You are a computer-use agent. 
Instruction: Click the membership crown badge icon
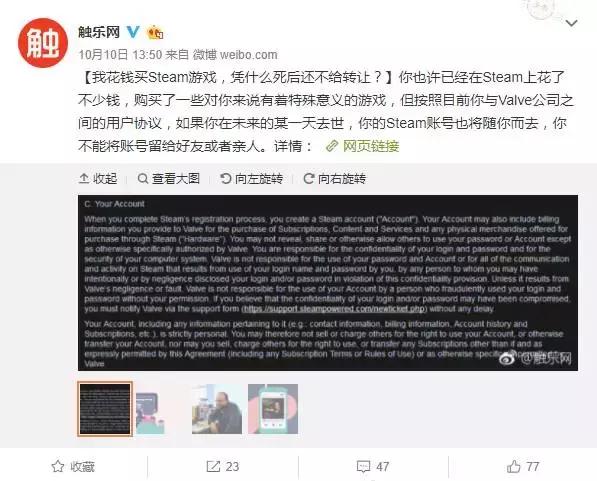coord(155,32)
